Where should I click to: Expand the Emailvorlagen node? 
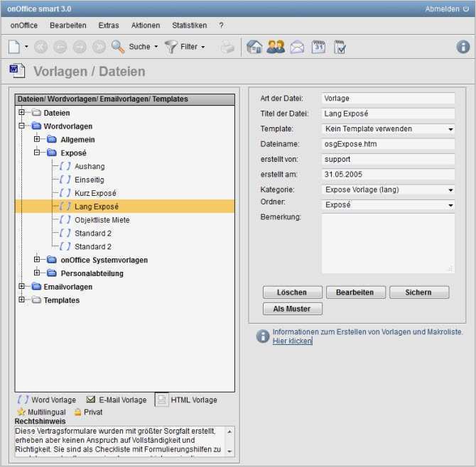pos(21,286)
